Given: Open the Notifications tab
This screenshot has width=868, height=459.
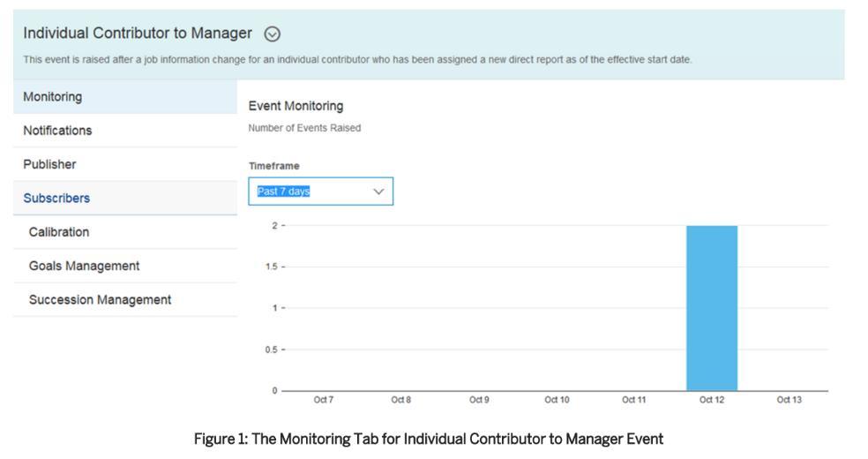Looking at the screenshot, I should [x=125, y=131].
